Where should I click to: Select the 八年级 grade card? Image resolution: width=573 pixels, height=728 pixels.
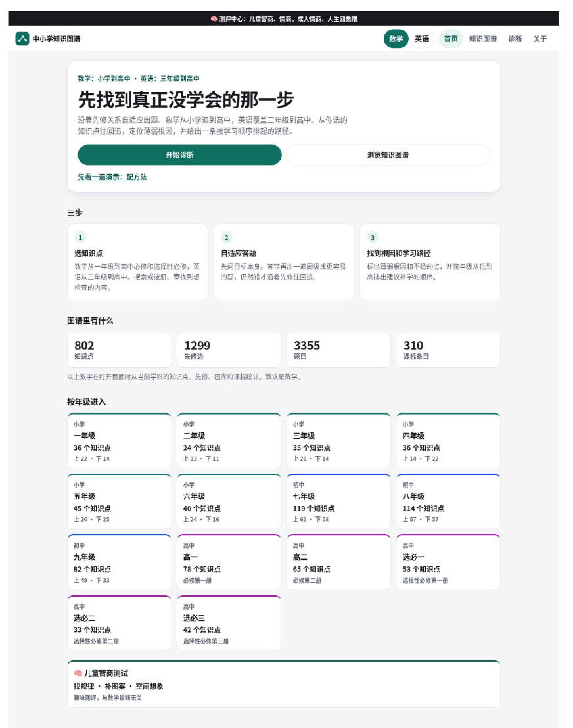pos(448,501)
